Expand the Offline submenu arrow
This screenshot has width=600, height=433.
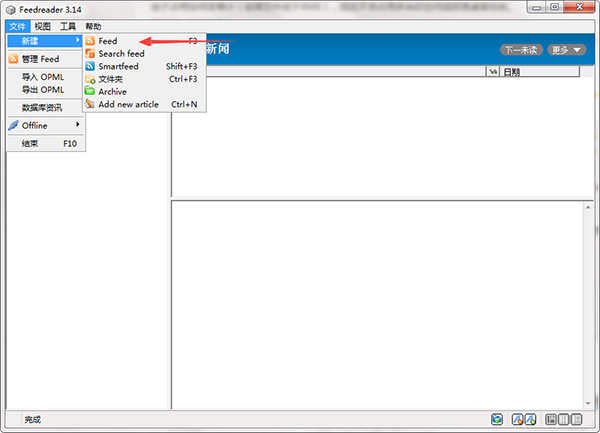78,125
